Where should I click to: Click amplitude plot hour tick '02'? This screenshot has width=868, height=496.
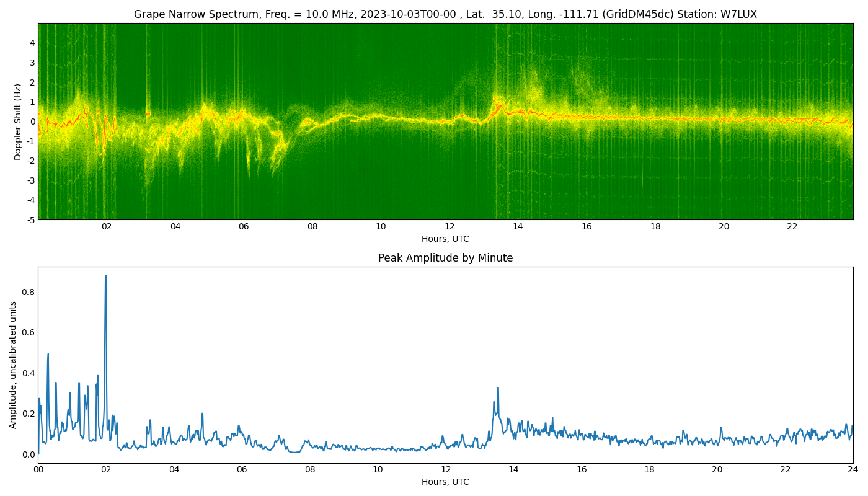[106, 470]
